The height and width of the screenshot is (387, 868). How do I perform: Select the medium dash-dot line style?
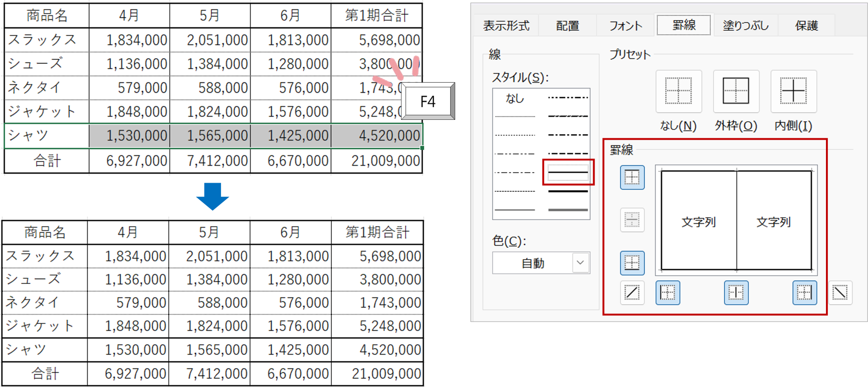568,135
